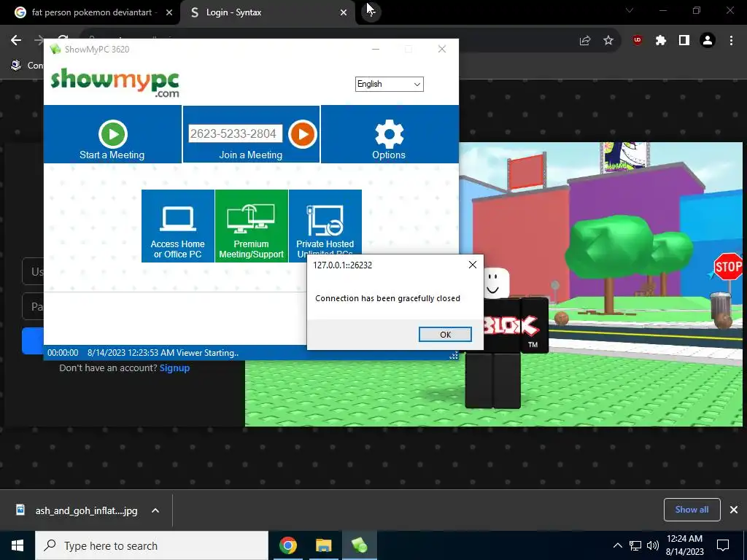The image size is (747, 560).
Task: Click the showmypc.com logo
Action: [x=115, y=82]
